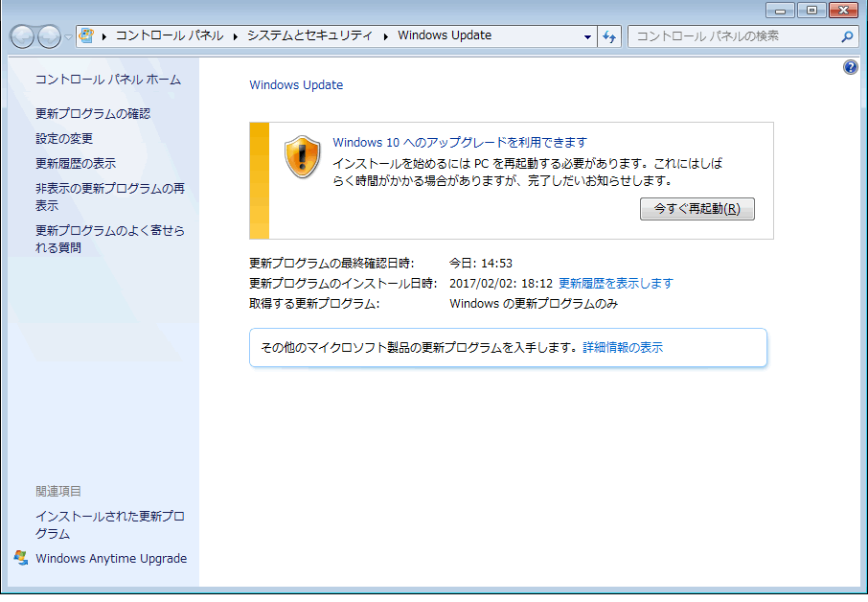Click the 今日: 14:53 last check value
The image size is (868, 602).
click(481, 263)
